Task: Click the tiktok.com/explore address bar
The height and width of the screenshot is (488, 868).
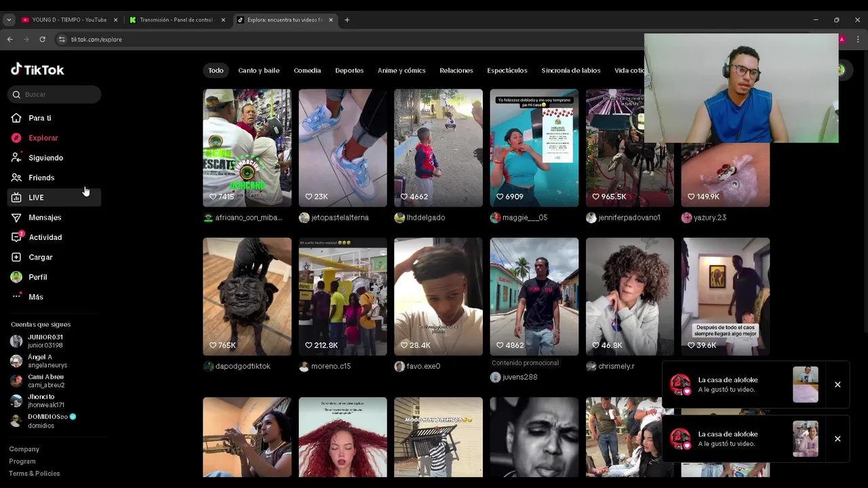Action: point(96,39)
